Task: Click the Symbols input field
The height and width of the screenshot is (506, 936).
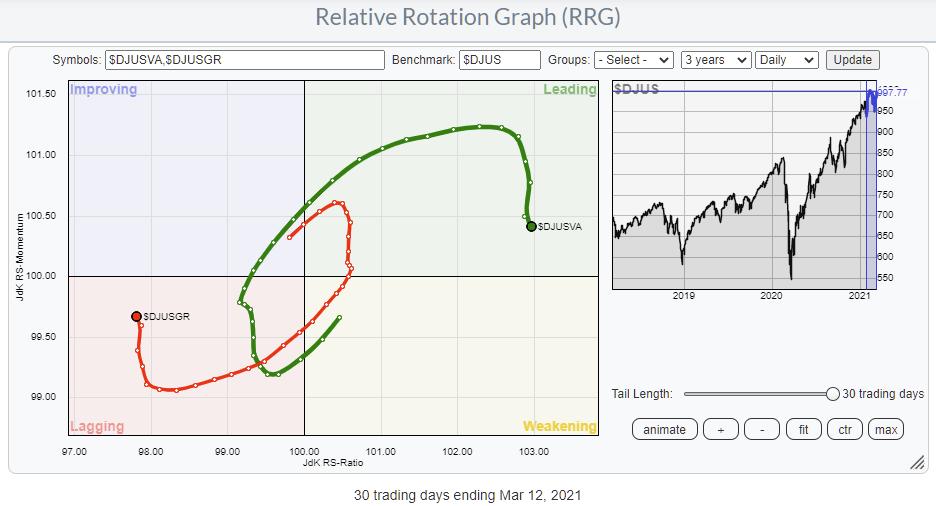Action: click(x=244, y=60)
